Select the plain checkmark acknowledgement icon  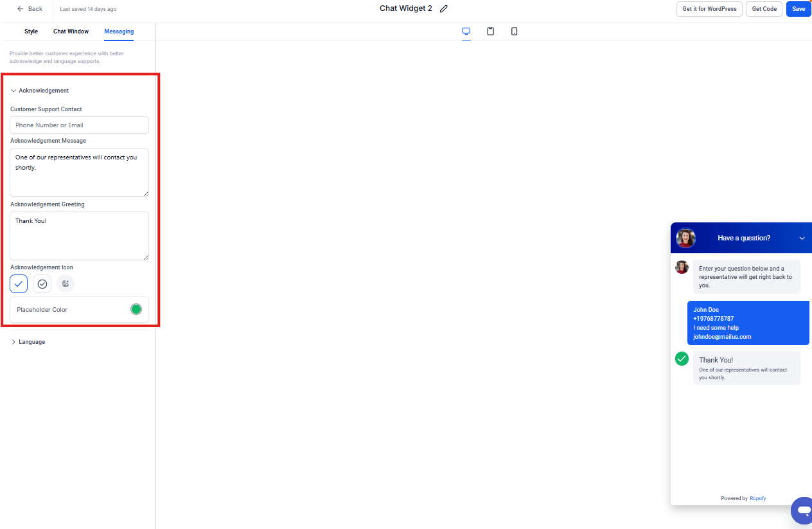(19, 283)
